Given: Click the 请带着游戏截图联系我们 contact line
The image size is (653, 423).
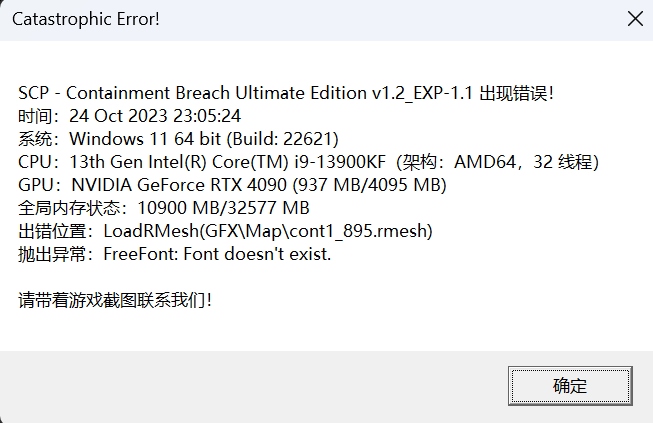Looking at the screenshot, I should pos(115,300).
